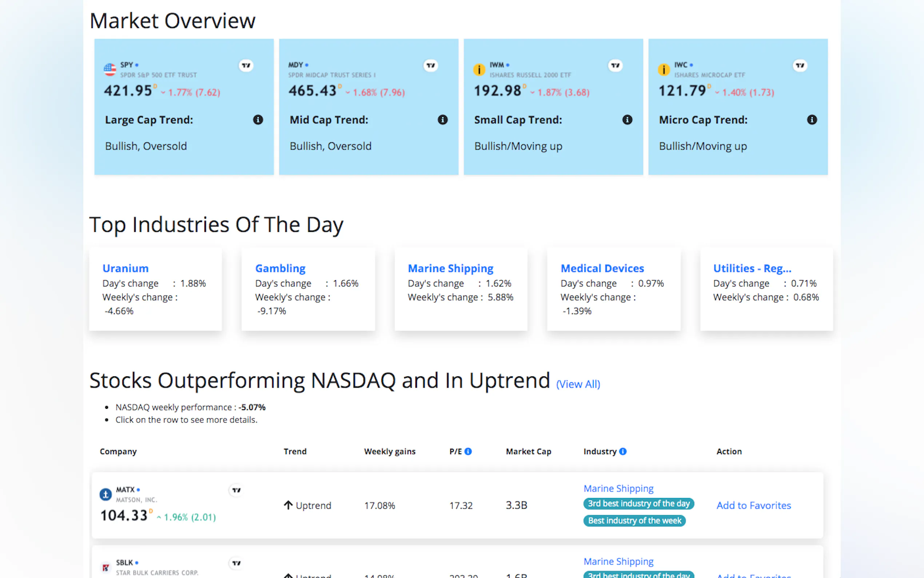924x578 pixels.
Task: Click TradingView icon on IWM card
Action: (615, 66)
